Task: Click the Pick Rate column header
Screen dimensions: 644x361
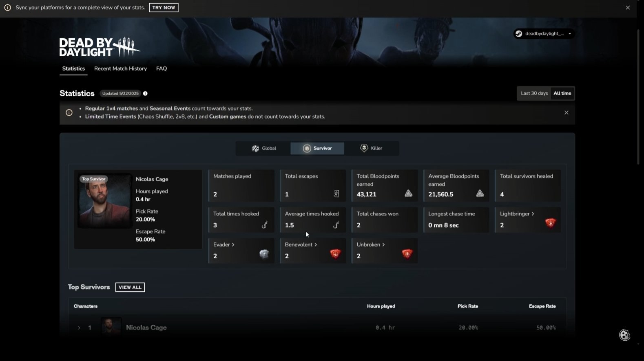Action: (x=468, y=306)
